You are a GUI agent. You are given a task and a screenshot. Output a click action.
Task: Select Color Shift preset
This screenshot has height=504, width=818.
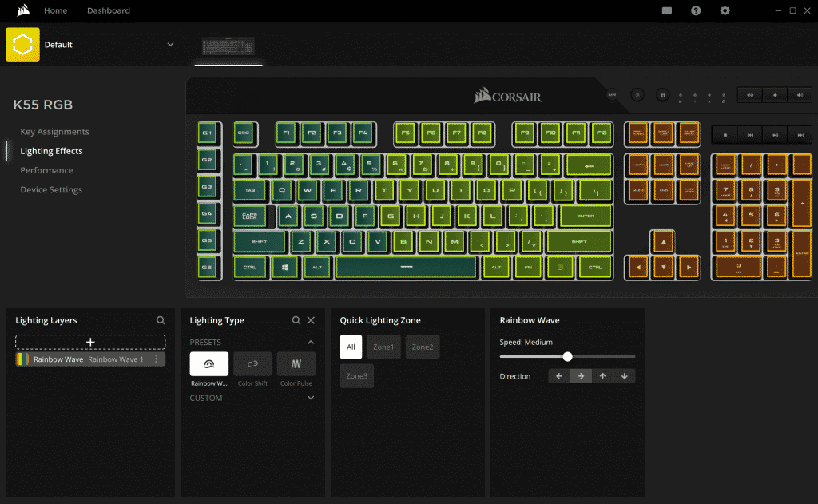(252, 363)
